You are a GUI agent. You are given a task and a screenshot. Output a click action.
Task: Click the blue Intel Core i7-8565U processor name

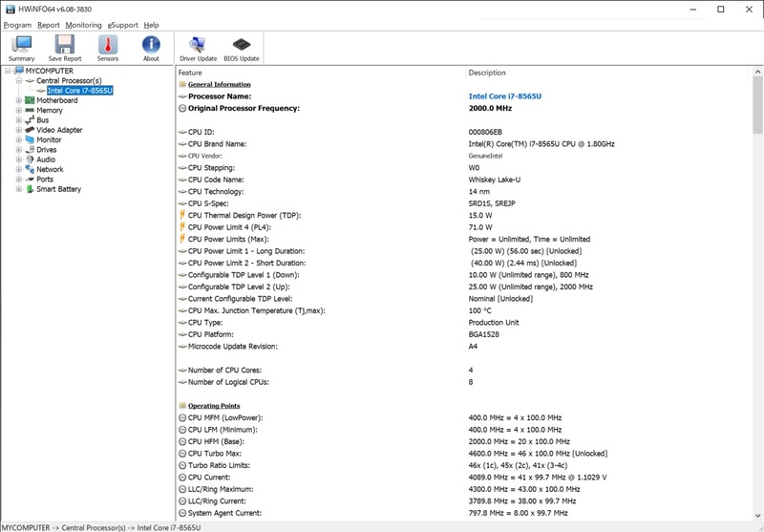click(505, 96)
